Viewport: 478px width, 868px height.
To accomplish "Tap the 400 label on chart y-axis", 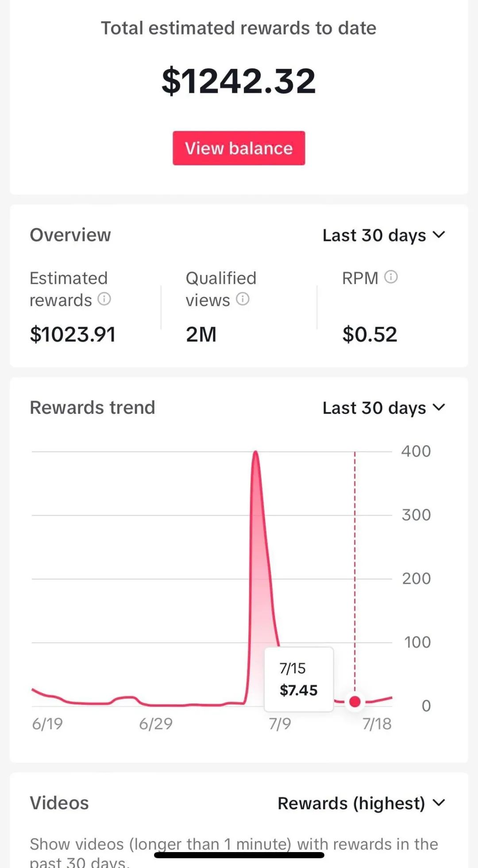I will coord(416,451).
